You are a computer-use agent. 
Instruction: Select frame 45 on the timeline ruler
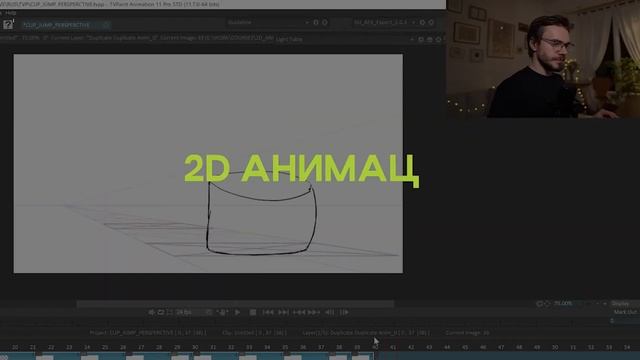[464, 347]
